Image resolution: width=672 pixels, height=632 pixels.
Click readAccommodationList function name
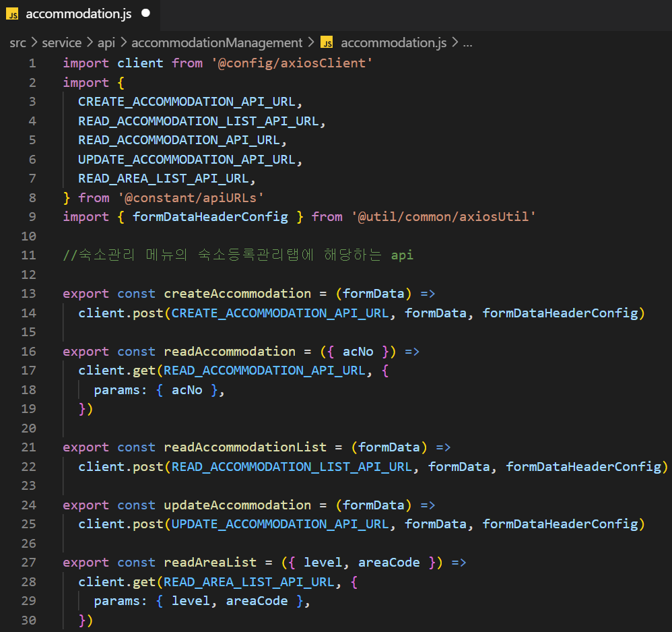pos(245,447)
